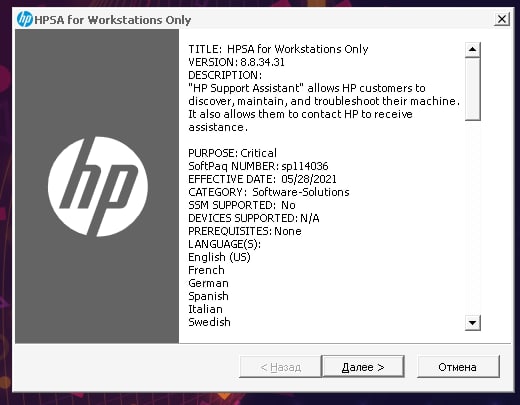
Task: Close the HPSA installer dialog
Action: coord(501,19)
